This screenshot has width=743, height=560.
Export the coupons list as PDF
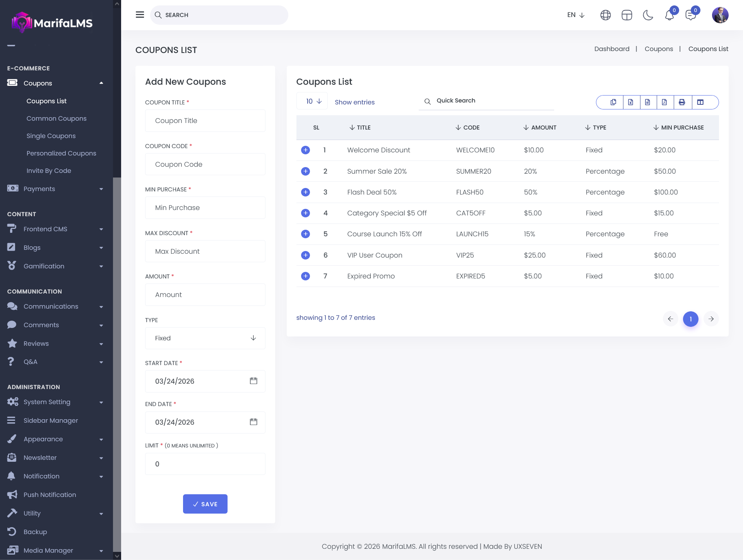pos(664,102)
